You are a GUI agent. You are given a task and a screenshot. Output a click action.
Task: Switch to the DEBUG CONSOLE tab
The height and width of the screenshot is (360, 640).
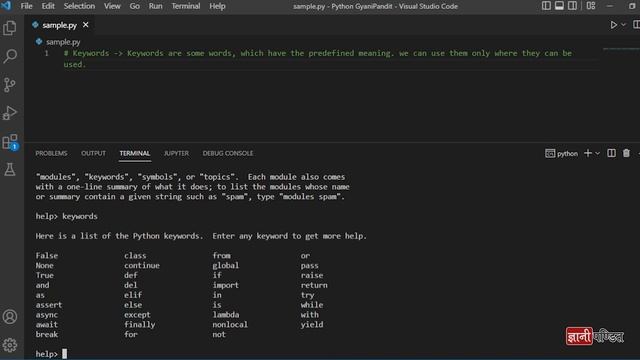pyautogui.click(x=228, y=153)
